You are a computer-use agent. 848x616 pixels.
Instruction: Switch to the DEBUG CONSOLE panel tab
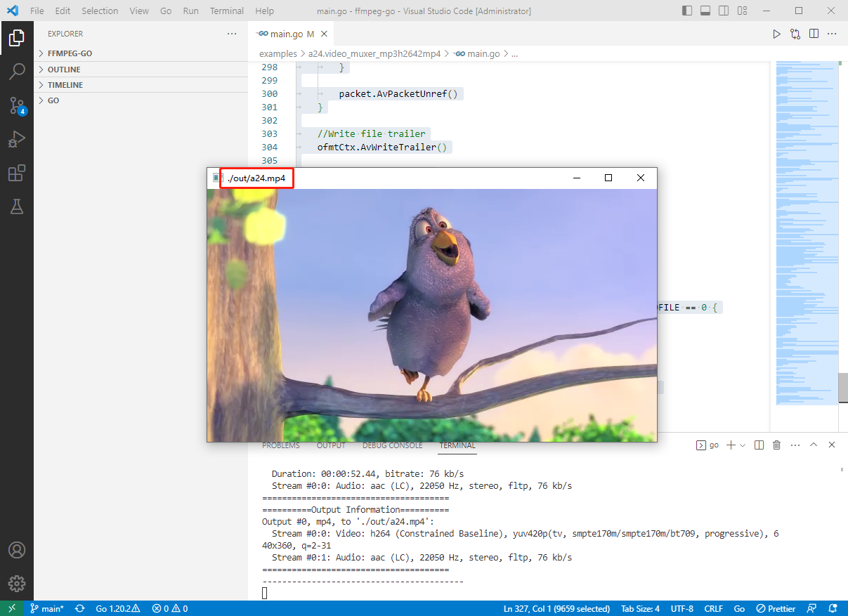(393, 445)
